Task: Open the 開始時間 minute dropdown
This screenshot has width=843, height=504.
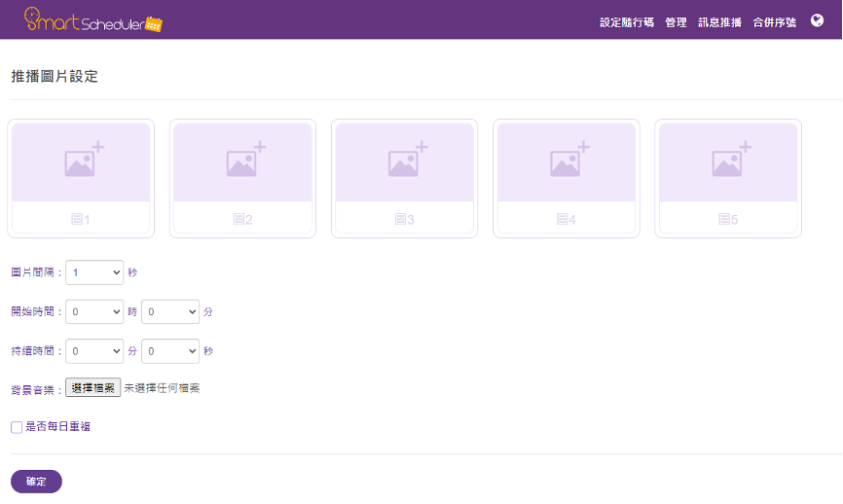Action: [x=170, y=311]
